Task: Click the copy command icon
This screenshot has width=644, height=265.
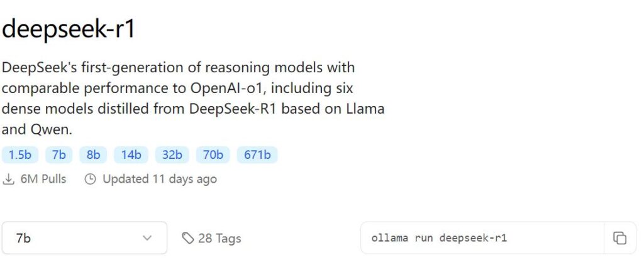Action: tap(619, 238)
